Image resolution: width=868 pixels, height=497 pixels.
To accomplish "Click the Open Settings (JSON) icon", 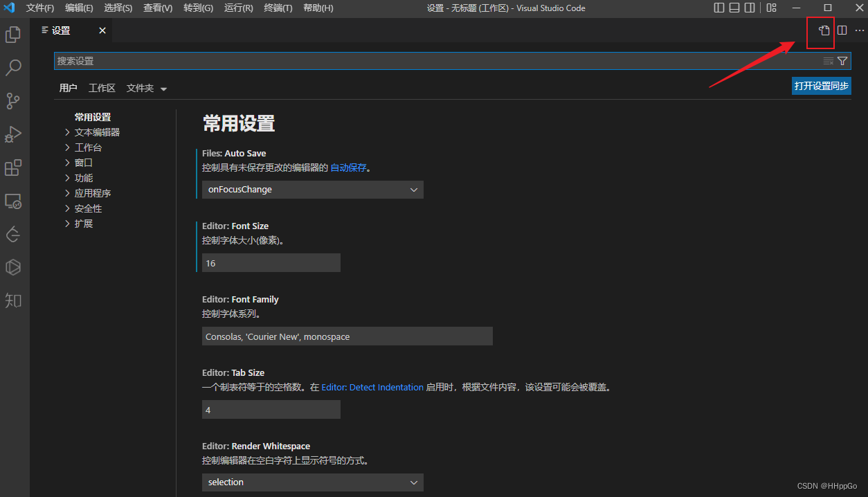I will (x=824, y=30).
